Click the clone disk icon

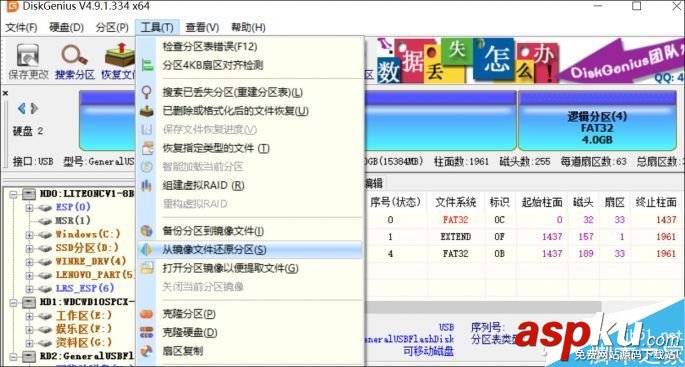147,332
